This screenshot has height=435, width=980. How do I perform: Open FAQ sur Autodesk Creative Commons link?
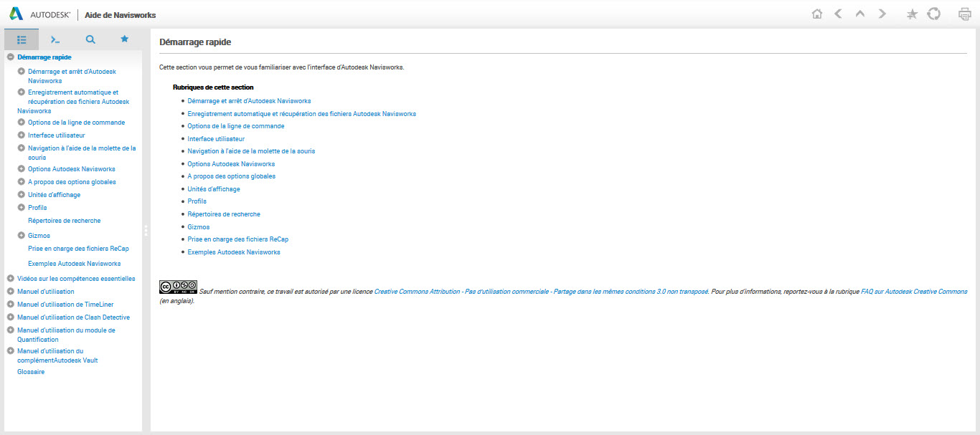(x=914, y=292)
